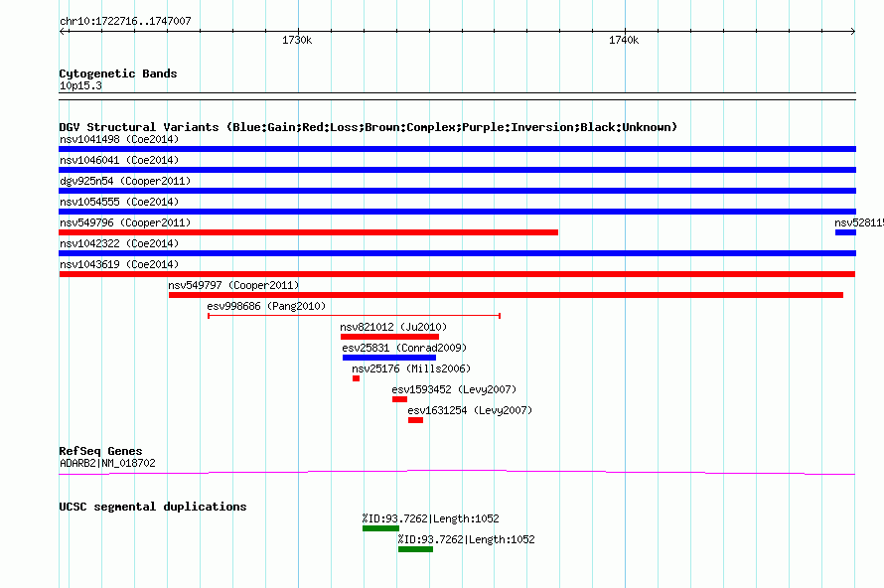The width and height of the screenshot is (884, 588).
Task: Click the UCSC segmental duplications track title
Action: (153, 507)
